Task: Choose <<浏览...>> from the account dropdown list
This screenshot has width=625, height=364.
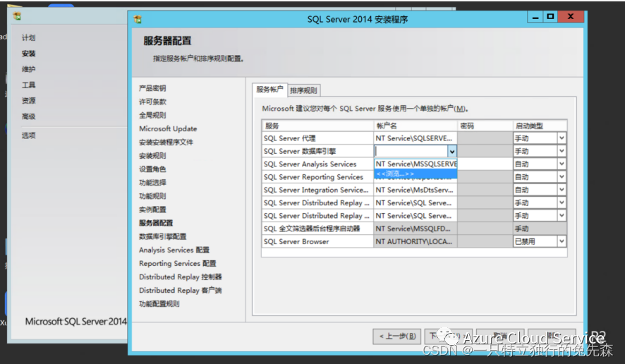Action: (415, 174)
